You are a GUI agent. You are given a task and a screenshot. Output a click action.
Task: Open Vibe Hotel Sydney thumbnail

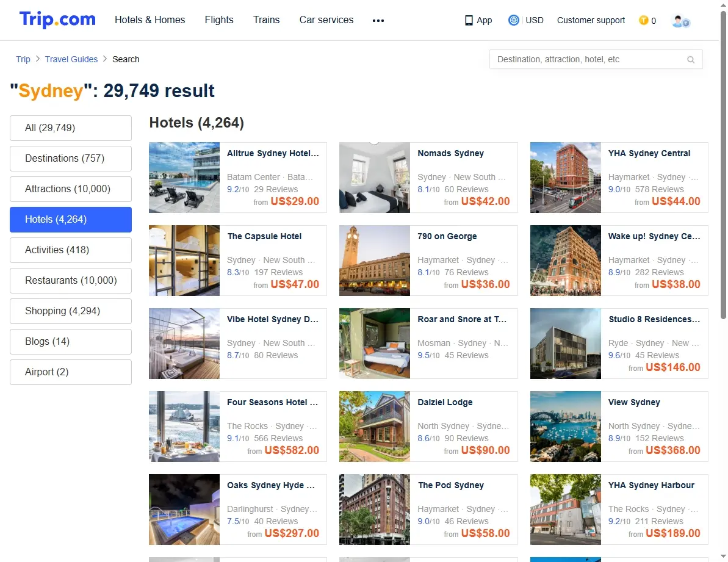pyautogui.click(x=184, y=344)
